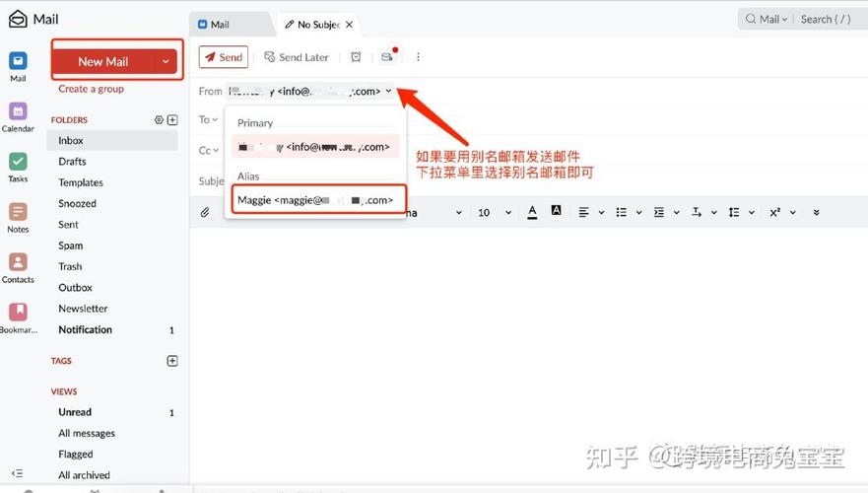The image size is (868, 493).
Task: Click the font color icon
Action: pos(532,212)
